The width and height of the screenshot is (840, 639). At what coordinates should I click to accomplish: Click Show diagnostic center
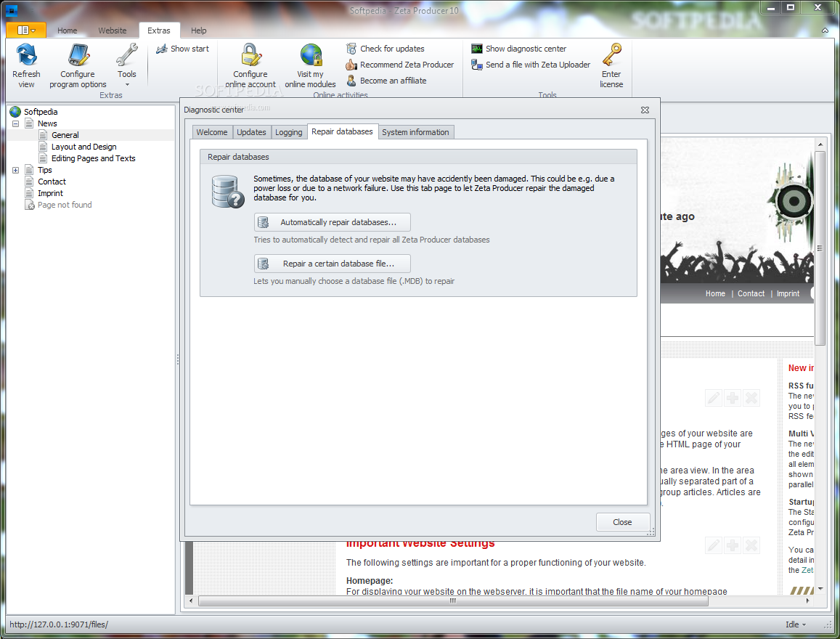point(518,49)
